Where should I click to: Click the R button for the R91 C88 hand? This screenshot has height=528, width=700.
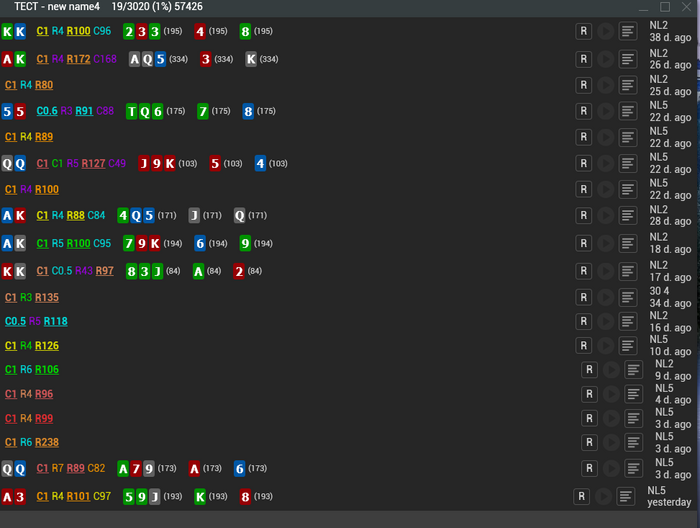point(583,111)
